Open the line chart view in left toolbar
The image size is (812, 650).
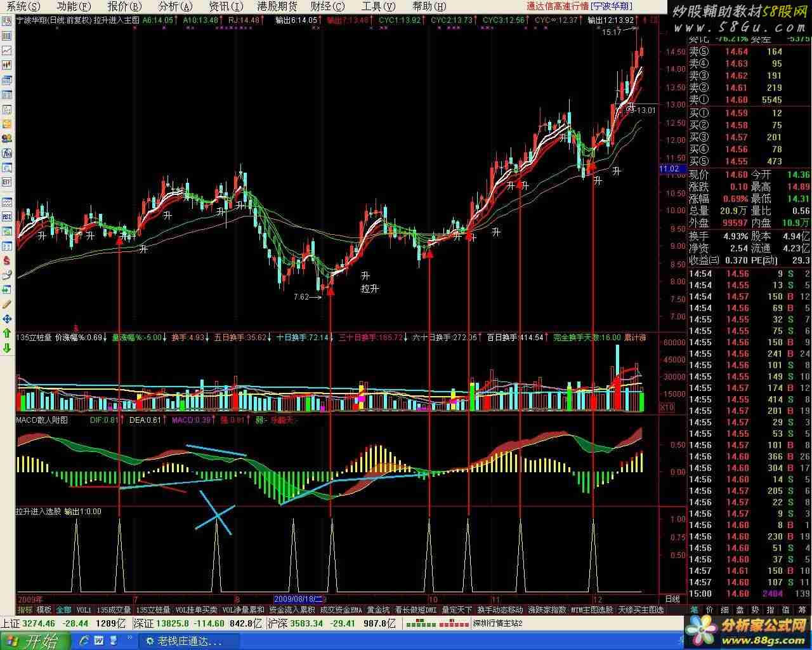click(x=8, y=50)
